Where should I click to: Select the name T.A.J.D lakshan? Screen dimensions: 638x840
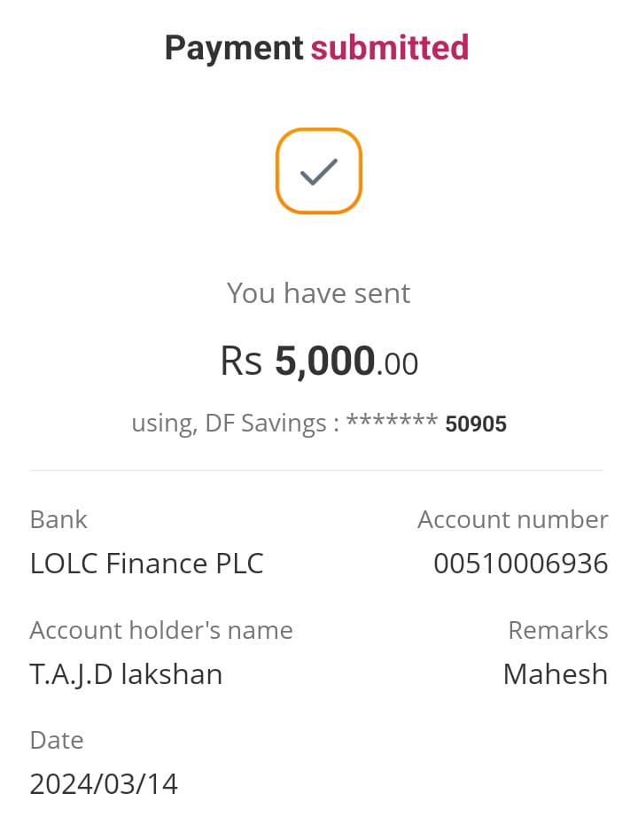click(126, 674)
